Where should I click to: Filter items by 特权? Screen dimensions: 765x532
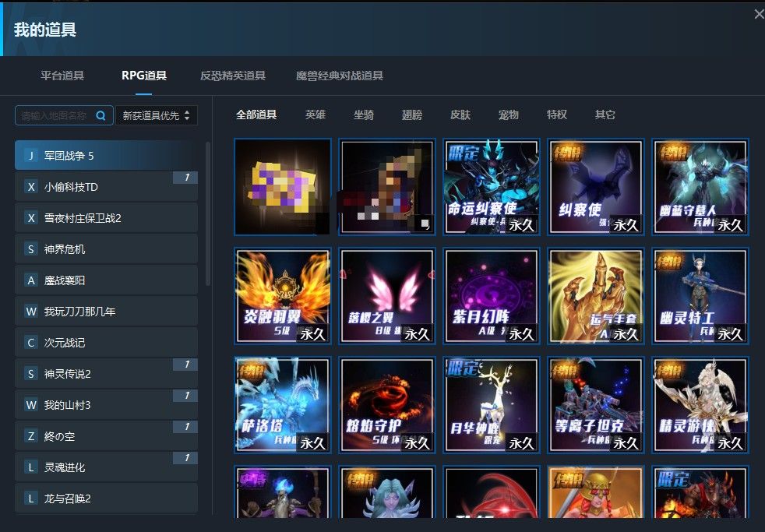pyautogui.click(x=557, y=115)
